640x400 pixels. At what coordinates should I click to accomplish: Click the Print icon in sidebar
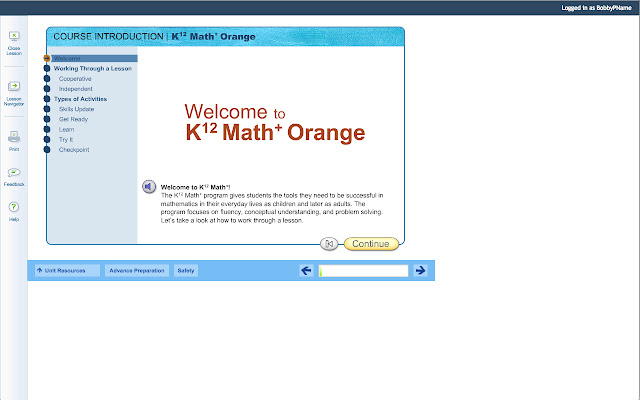[14, 137]
